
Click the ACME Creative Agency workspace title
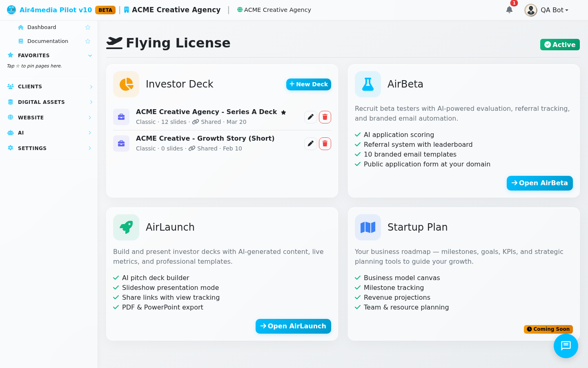[x=176, y=10]
